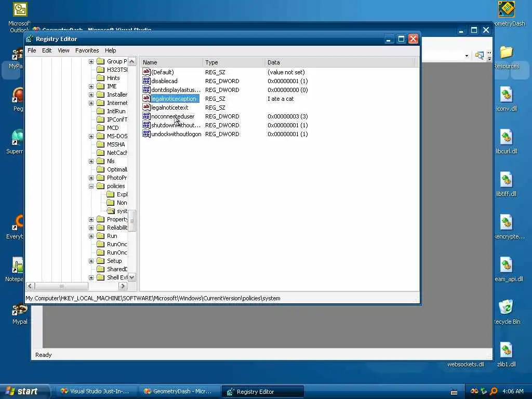The height and width of the screenshot is (399, 532).
Task: Open the Resources desktop folder
Action: (x=506, y=57)
